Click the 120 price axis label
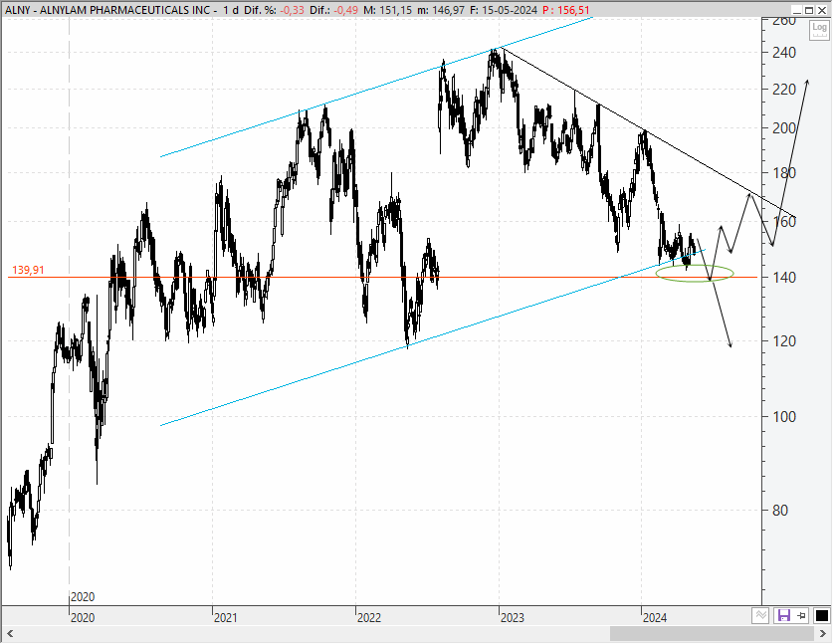 (783, 341)
